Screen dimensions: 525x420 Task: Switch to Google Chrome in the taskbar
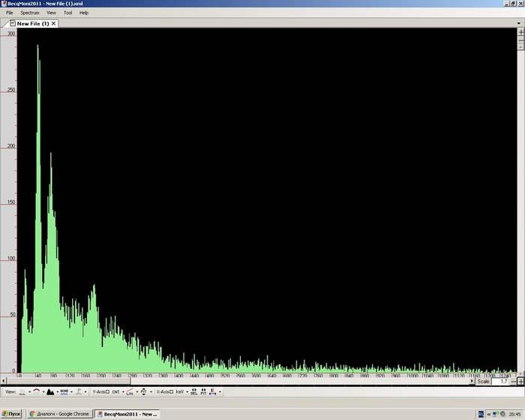[58, 414]
